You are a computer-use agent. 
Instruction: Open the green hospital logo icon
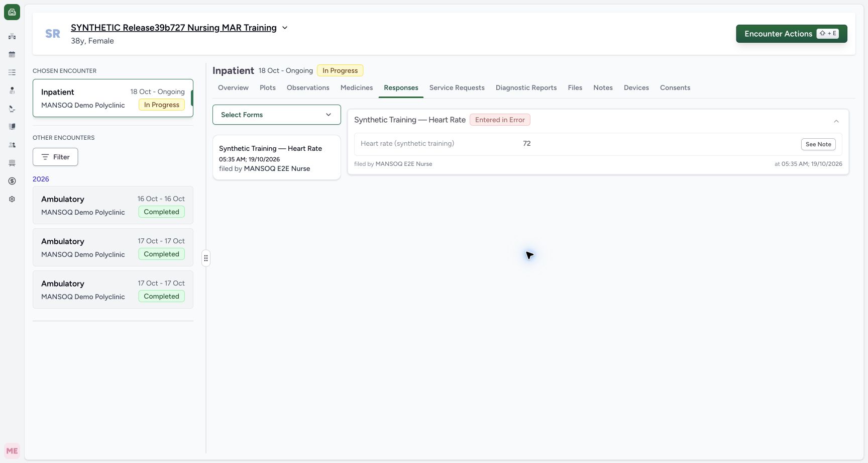pyautogui.click(x=12, y=12)
